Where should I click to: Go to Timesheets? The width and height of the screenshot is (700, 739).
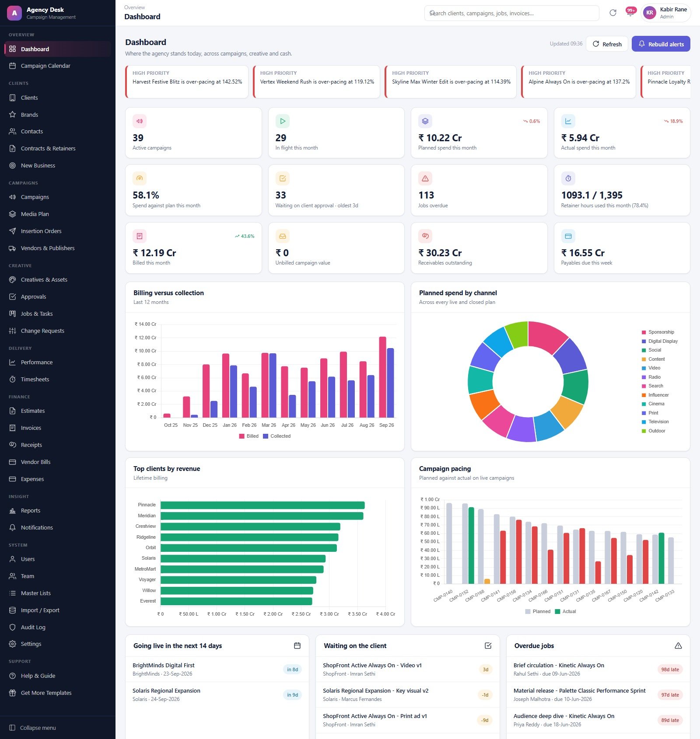(57, 380)
